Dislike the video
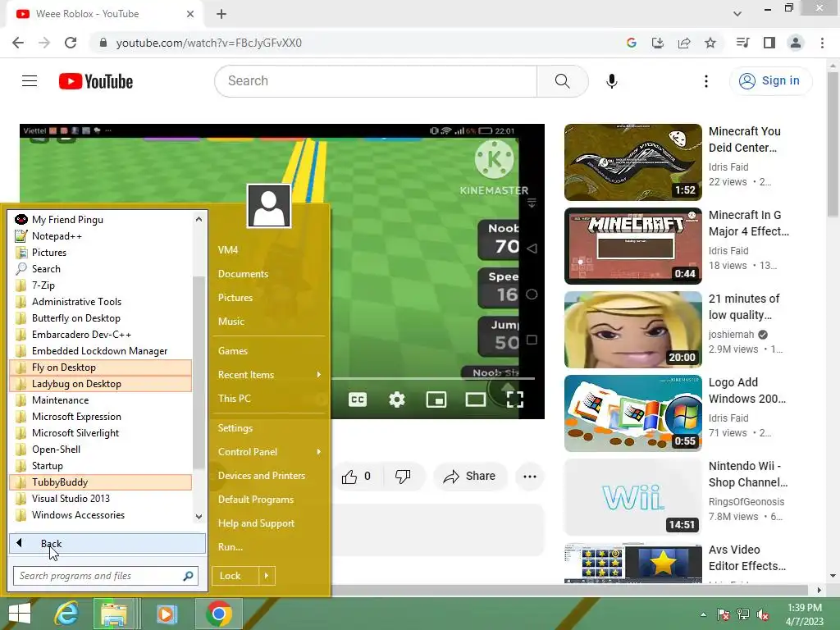Screen dimensions: 840x630 (403, 477)
